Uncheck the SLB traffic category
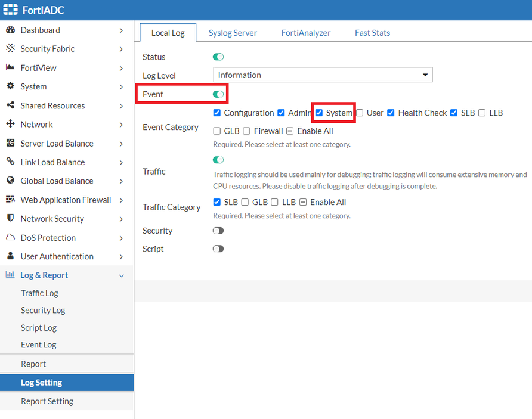This screenshot has height=419, width=532. pos(217,202)
